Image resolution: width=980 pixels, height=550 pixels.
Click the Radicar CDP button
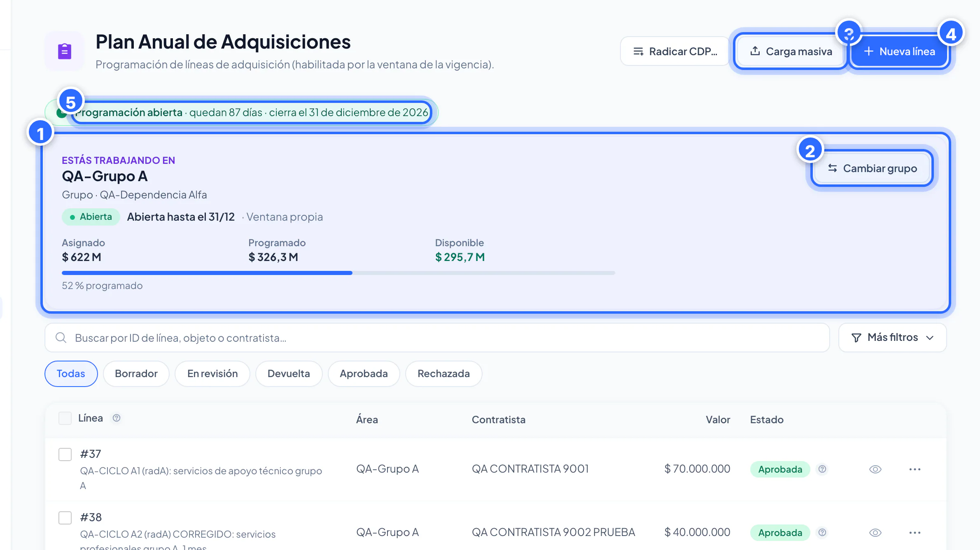[x=675, y=51]
